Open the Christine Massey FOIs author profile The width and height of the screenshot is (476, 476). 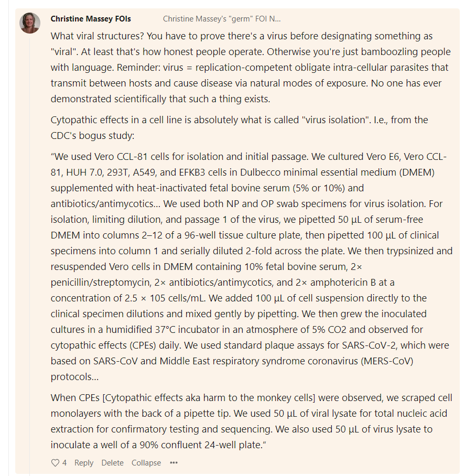[x=91, y=19]
